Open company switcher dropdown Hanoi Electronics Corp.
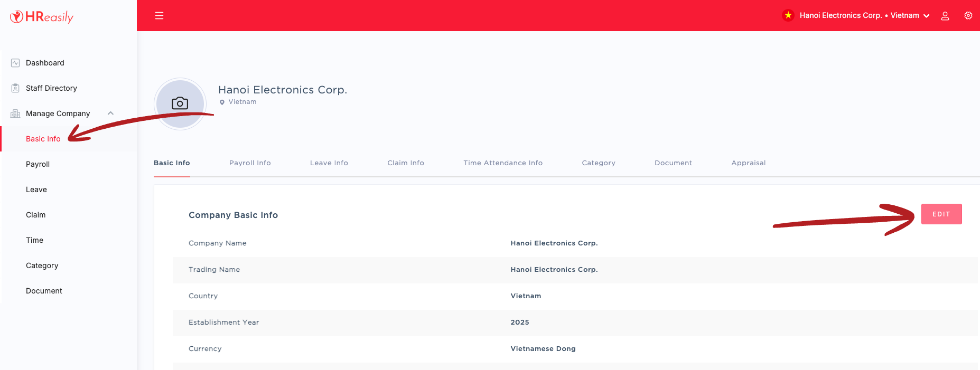This screenshot has height=370, width=980. click(x=864, y=15)
